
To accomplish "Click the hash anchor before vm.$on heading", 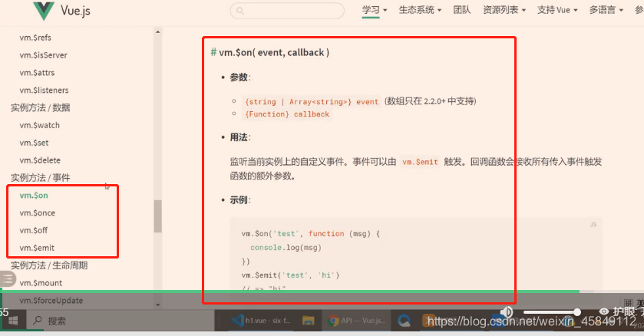I will pos(213,52).
